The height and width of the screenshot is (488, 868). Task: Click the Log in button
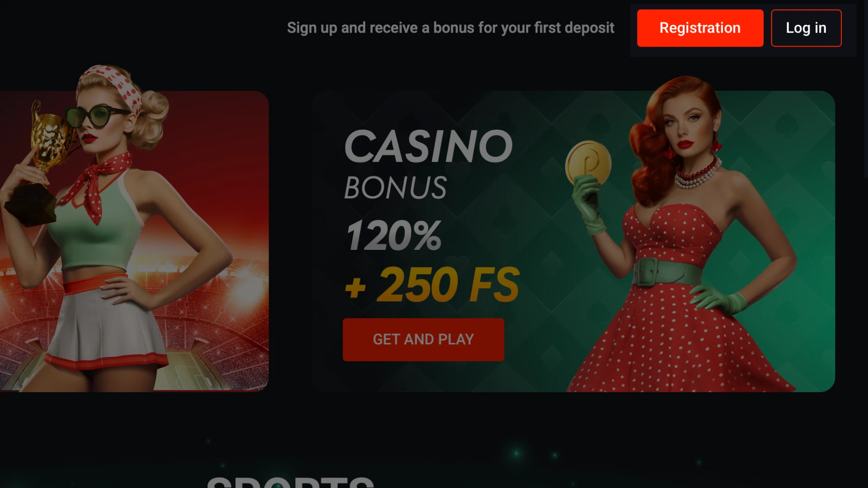806,28
